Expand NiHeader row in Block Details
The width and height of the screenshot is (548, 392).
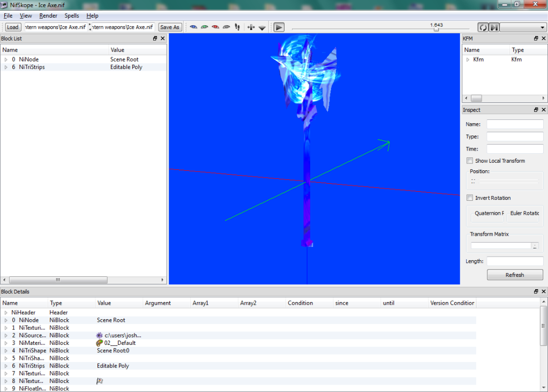pyautogui.click(x=6, y=312)
